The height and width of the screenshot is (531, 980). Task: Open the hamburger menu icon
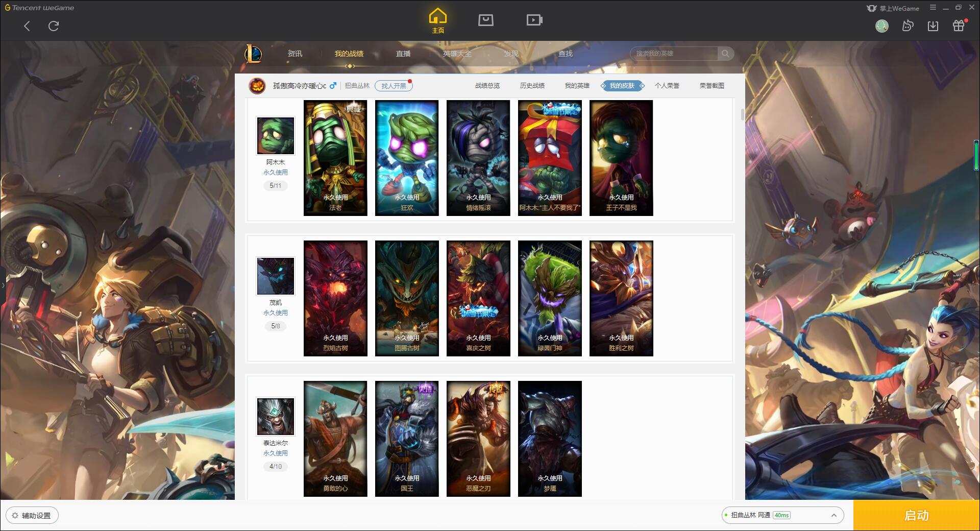coord(933,8)
